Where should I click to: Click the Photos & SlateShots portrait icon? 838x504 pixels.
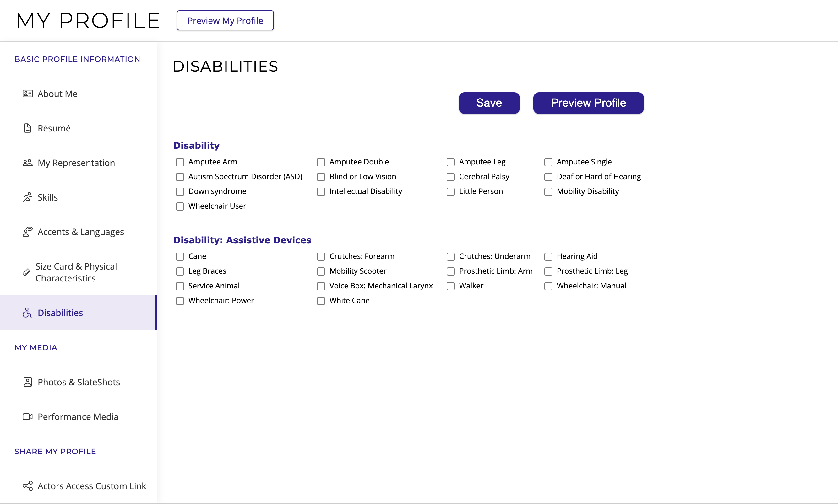[x=28, y=382]
